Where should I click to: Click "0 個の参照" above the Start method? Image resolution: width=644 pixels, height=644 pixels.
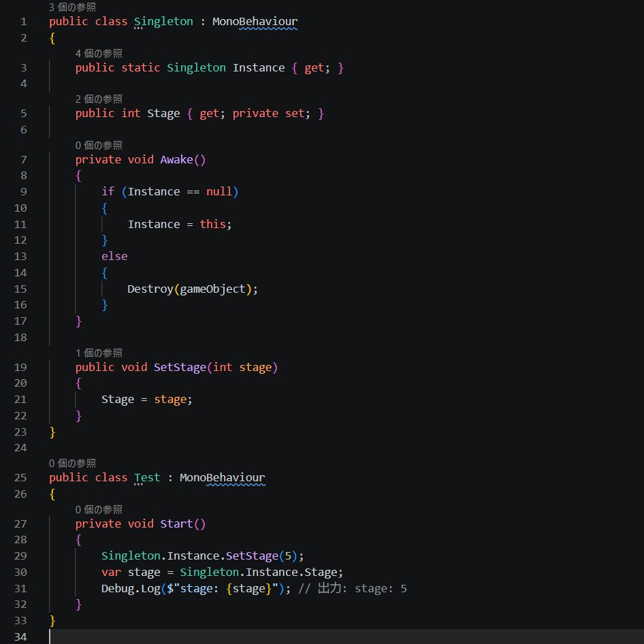click(99, 510)
